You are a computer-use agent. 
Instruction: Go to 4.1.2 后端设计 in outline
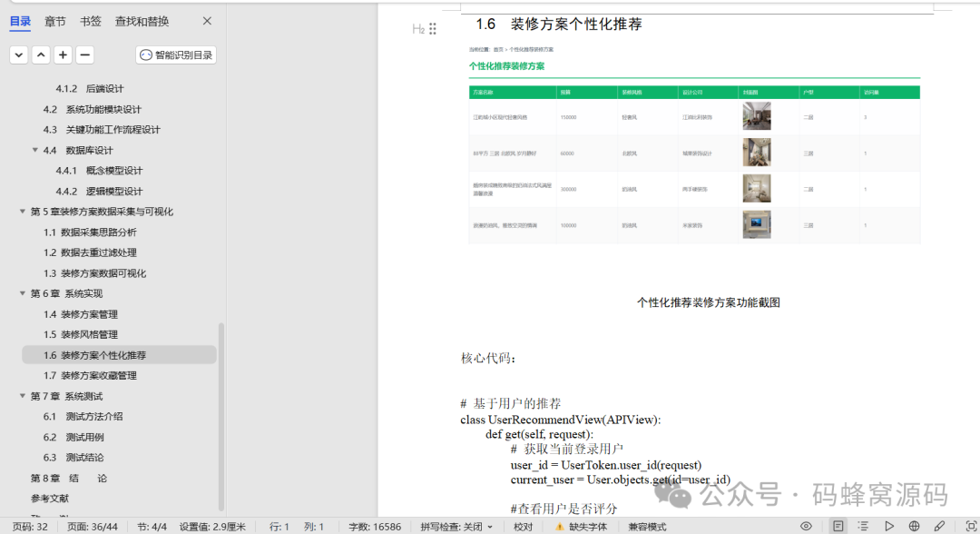pos(89,89)
